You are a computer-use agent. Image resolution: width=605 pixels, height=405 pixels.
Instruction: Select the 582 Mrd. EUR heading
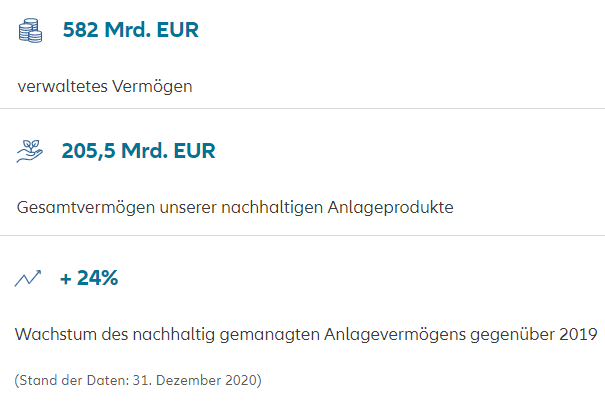click(x=131, y=30)
